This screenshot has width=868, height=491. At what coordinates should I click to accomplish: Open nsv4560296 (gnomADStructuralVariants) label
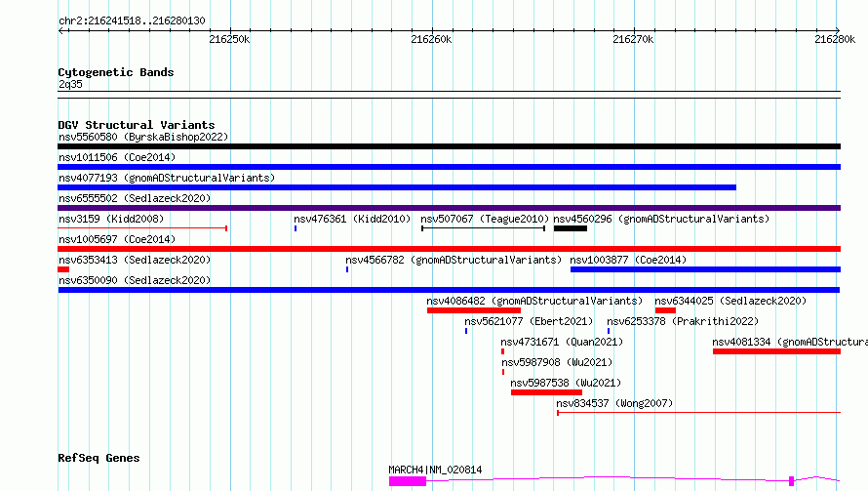pyautogui.click(x=661, y=219)
